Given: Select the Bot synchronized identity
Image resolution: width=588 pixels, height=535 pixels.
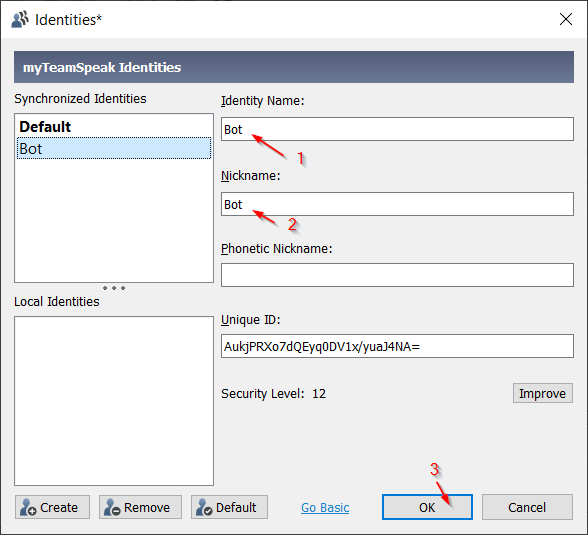Looking at the screenshot, I should [x=114, y=148].
